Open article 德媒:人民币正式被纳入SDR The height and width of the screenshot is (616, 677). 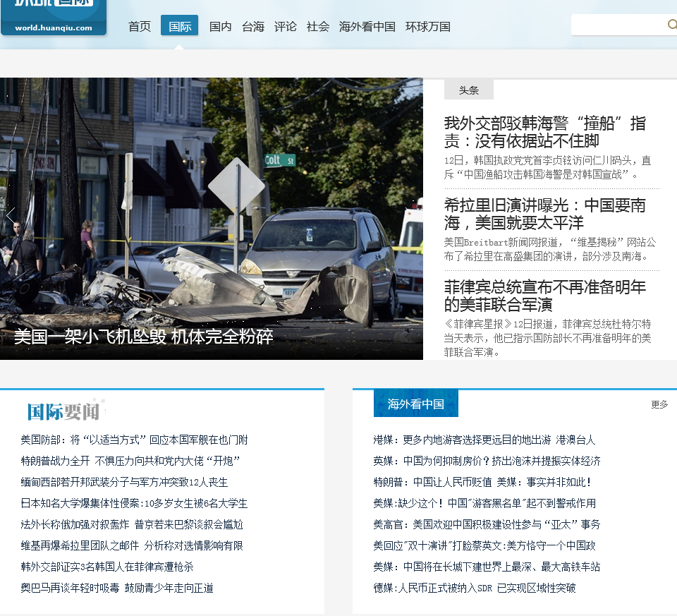pos(475,588)
